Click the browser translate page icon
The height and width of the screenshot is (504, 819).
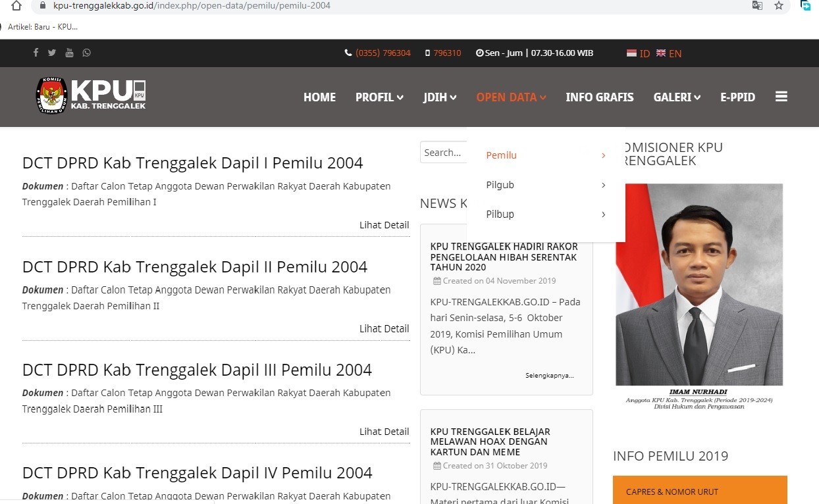pyautogui.click(x=757, y=6)
